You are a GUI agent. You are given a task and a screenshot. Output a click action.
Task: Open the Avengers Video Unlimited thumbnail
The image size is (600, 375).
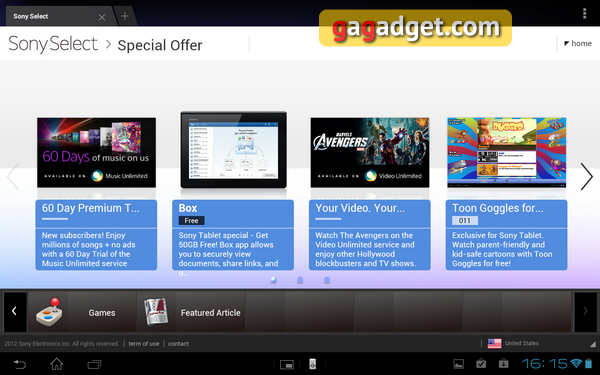pos(370,152)
